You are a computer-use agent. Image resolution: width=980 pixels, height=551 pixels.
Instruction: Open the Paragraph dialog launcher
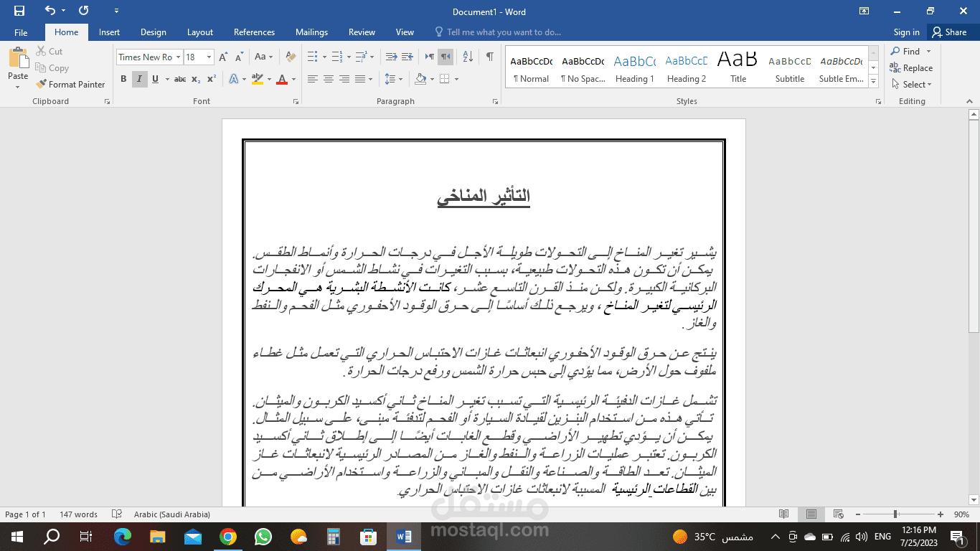pyautogui.click(x=496, y=102)
